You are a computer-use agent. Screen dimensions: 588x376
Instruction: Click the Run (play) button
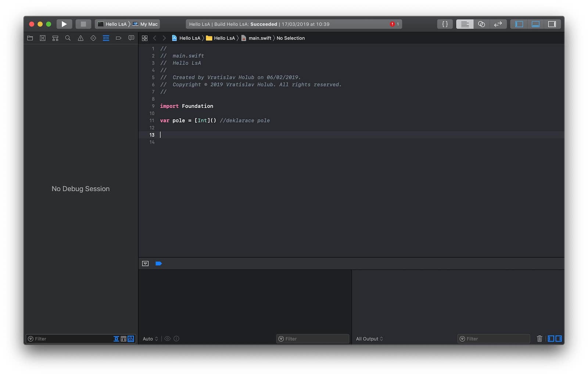[64, 24]
